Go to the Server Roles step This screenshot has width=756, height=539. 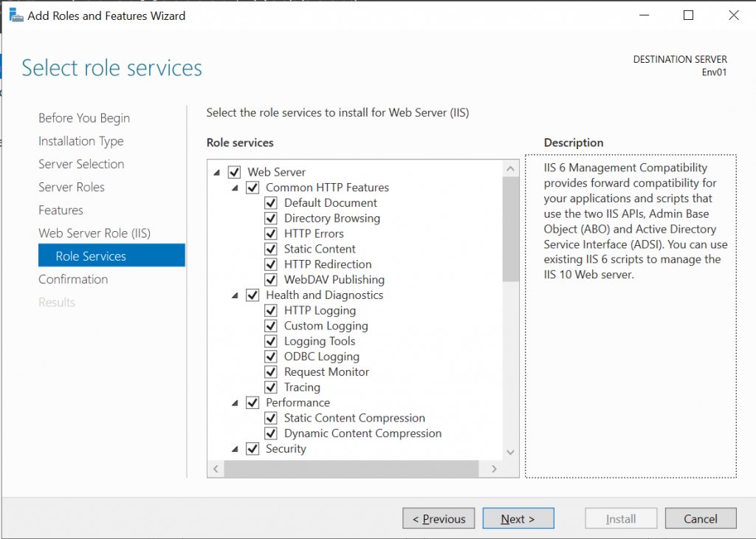coord(72,187)
